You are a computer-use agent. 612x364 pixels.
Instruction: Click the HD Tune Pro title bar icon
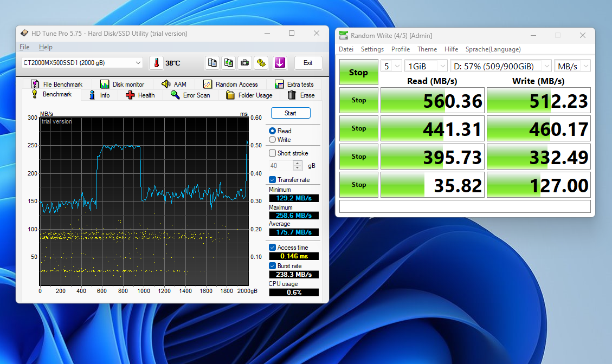[x=24, y=33]
